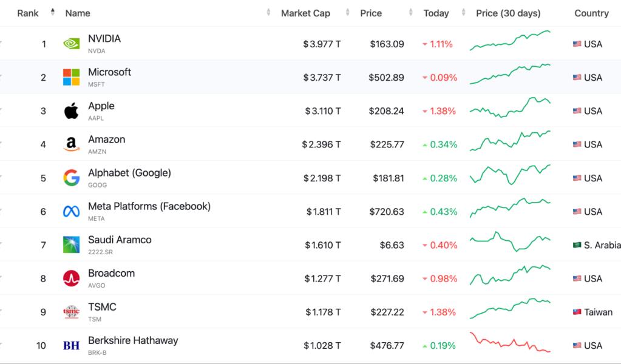
Task: Select the TSMC company logo
Action: [x=71, y=311]
